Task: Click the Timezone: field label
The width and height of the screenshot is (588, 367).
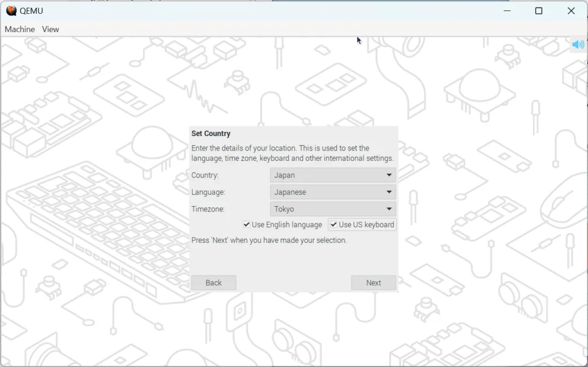Action: click(207, 209)
